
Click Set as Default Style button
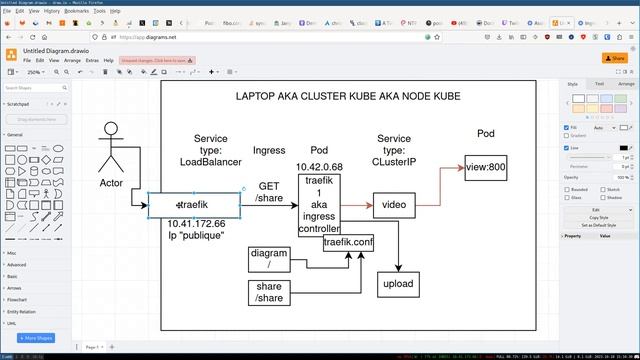pyautogui.click(x=599, y=225)
